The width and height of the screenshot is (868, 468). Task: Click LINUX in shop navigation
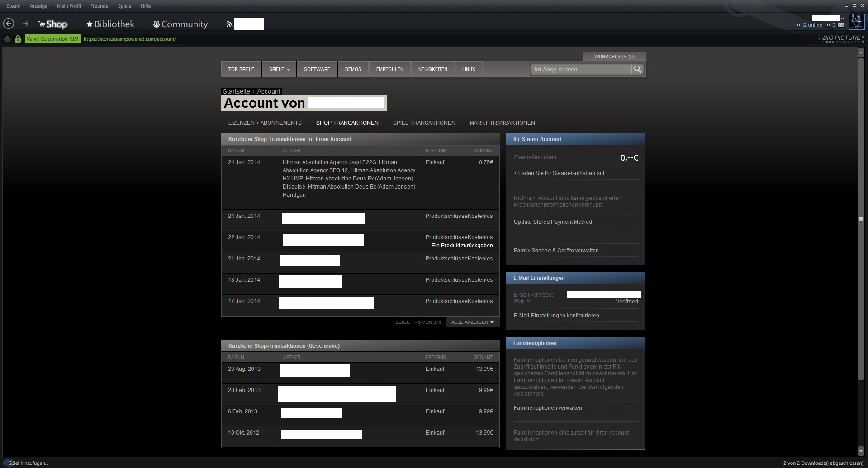(469, 69)
